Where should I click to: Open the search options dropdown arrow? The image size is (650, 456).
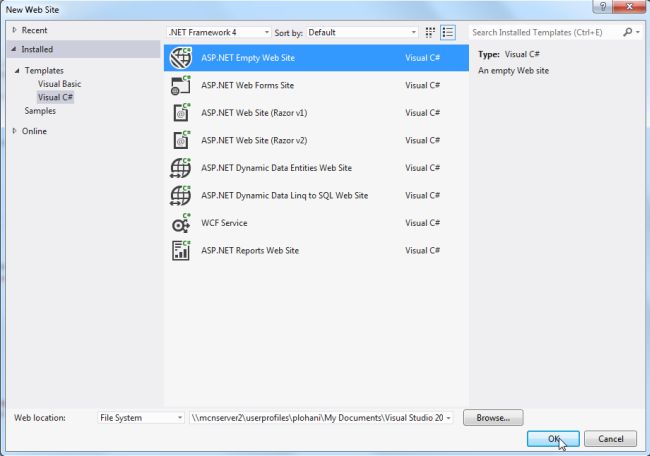tap(638, 32)
